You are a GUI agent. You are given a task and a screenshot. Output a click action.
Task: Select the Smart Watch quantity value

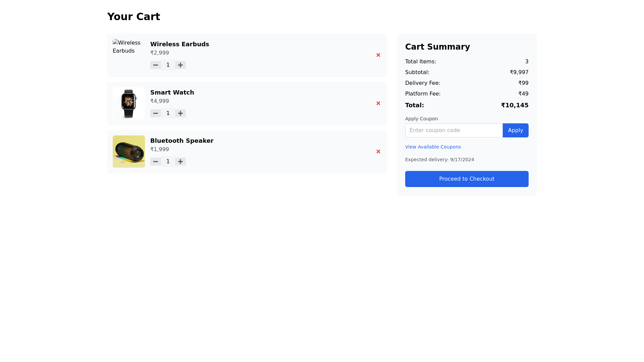(x=168, y=113)
